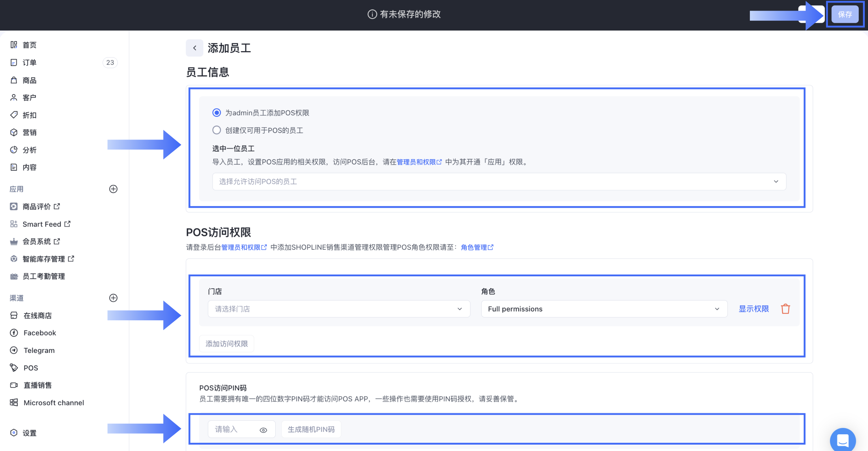Click the Telegram channel icon
This screenshot has height=451, width=868.
click(x=14, y=350)
